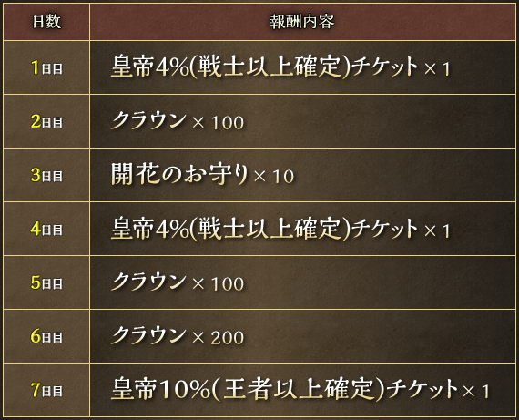This screenshot has width=519, height=420.
Task: Click day 2 クラウン×100 reward
Action: (178, 121)
